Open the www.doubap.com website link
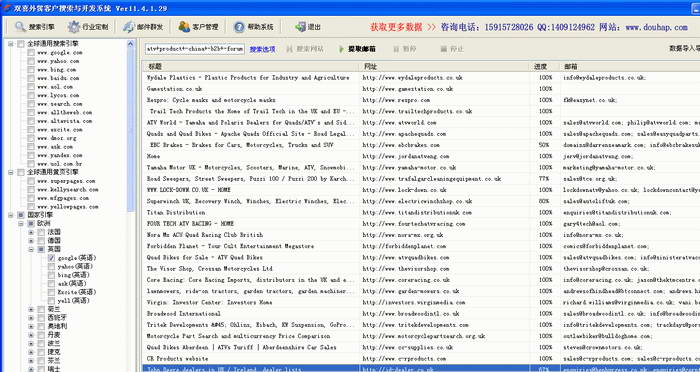 pos(656,27)
